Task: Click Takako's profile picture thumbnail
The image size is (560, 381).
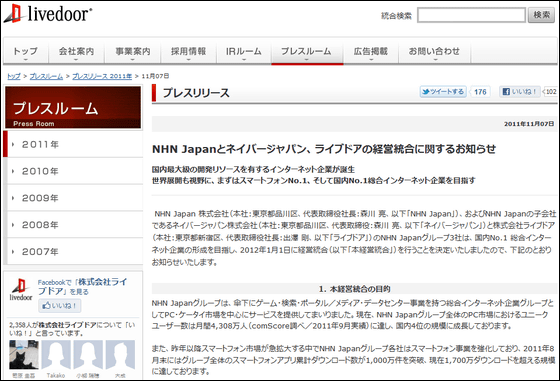Action: [x=56, y=355]
